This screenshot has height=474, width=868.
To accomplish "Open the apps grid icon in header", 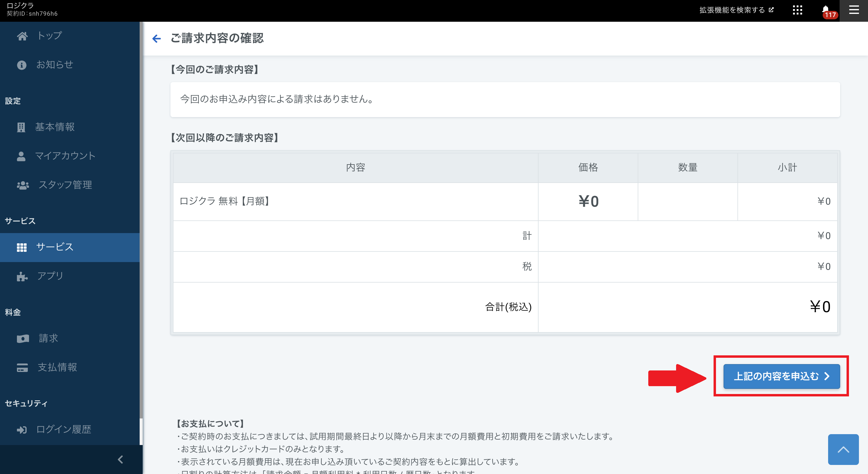I will [797, 10].
